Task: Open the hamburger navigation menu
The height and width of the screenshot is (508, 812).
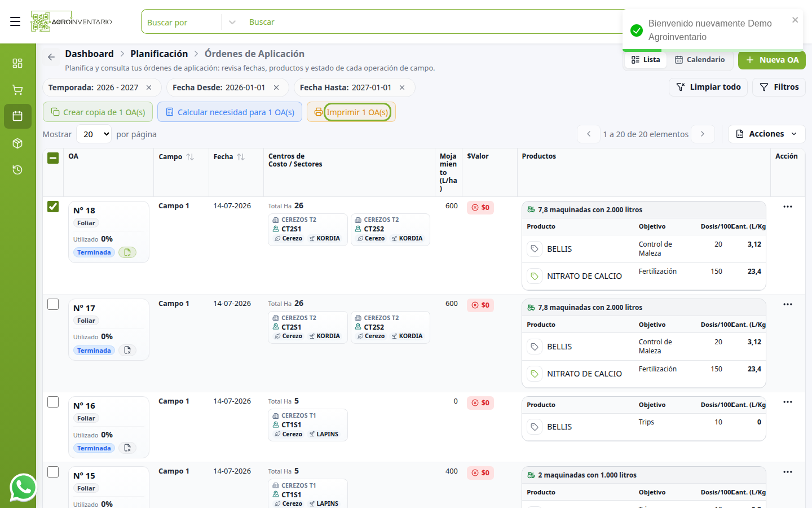Action: pyautogui.click(x=15, y=21)
